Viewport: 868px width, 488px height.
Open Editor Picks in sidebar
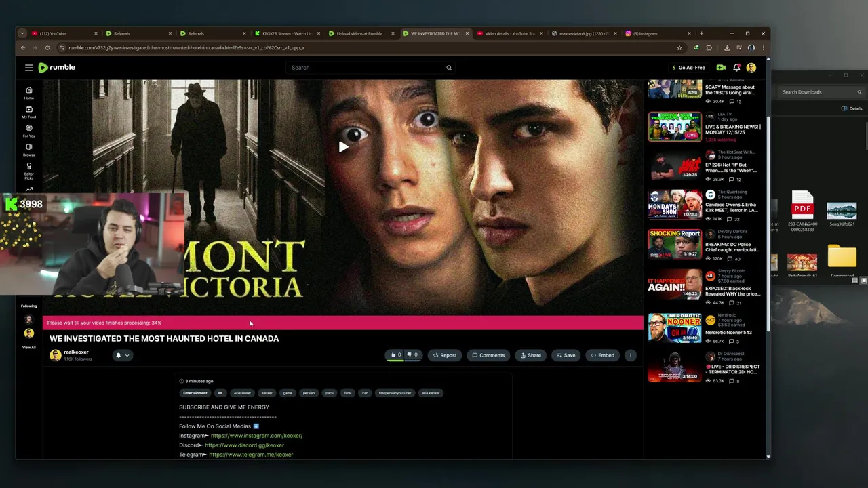click(x=29, y=170)
